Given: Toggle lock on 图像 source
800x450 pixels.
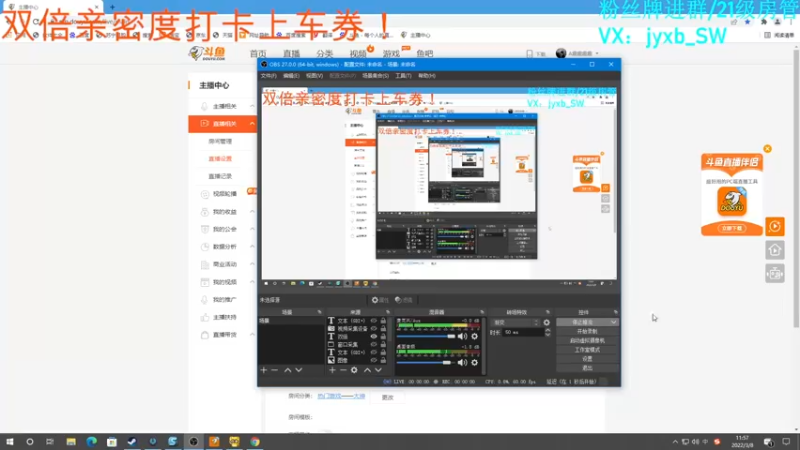Looking at the screenshot, I should point(383,360).
